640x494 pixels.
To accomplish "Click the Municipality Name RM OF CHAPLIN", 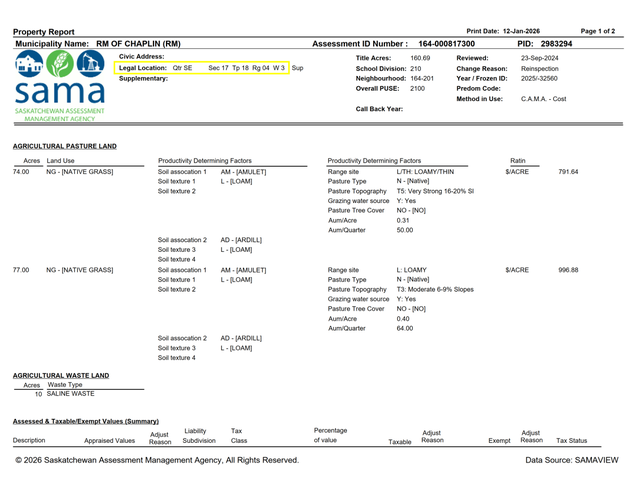I will tap(138, 44).
